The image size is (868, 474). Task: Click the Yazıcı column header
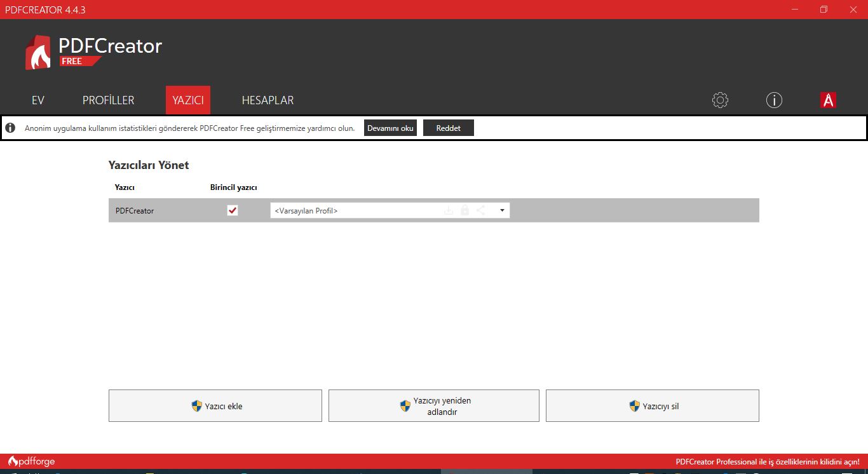coord(125,187)
